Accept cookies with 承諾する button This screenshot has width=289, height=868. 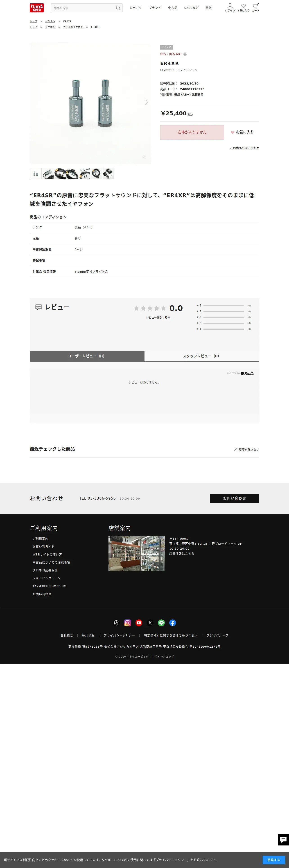tap(273, 860)
